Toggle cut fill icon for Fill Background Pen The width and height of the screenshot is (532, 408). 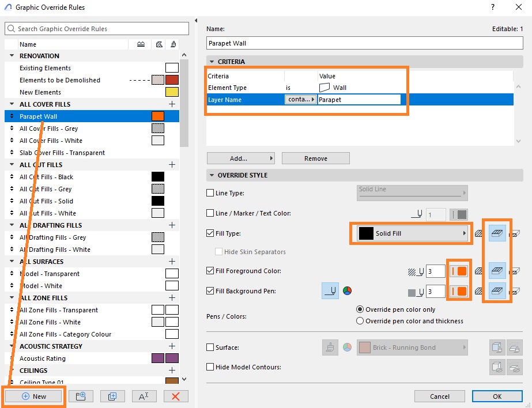[478, 291]
